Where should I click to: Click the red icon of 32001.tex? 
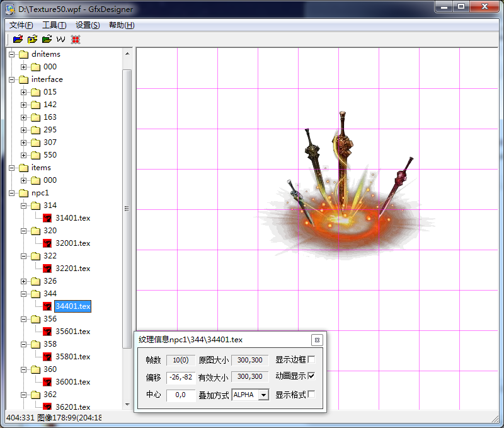pos(47,243)
